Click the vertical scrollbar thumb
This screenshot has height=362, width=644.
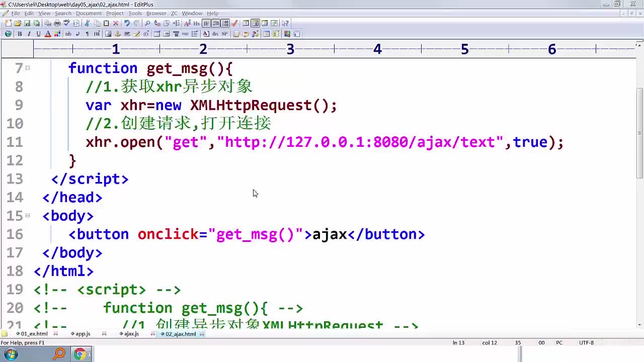[640, 133]
